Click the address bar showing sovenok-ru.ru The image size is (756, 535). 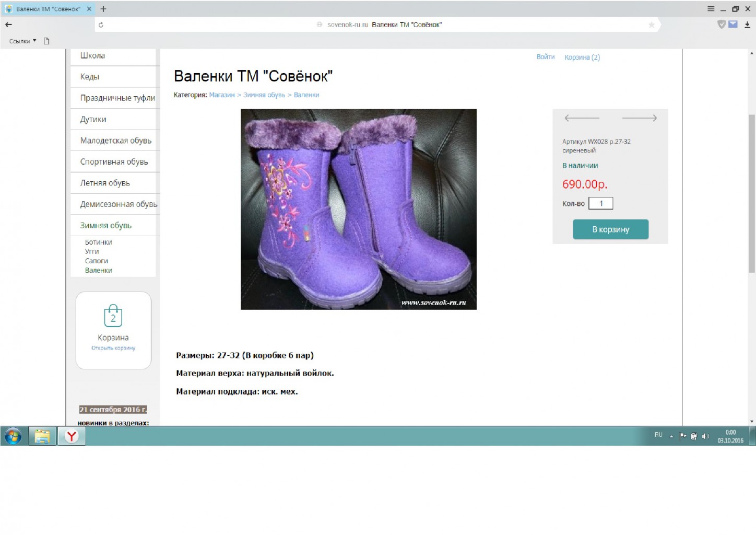click(379, 25)
